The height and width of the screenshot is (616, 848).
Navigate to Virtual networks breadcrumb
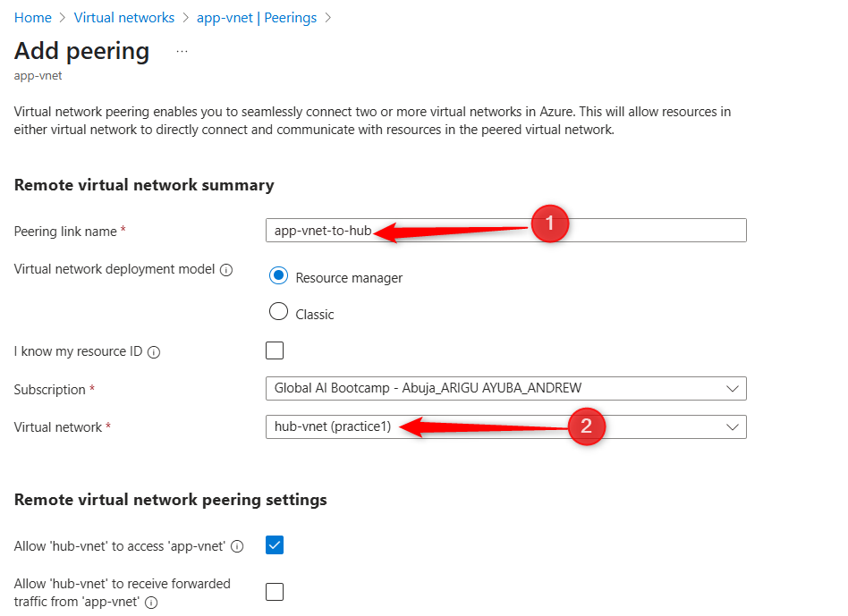[x=124, y=18]
